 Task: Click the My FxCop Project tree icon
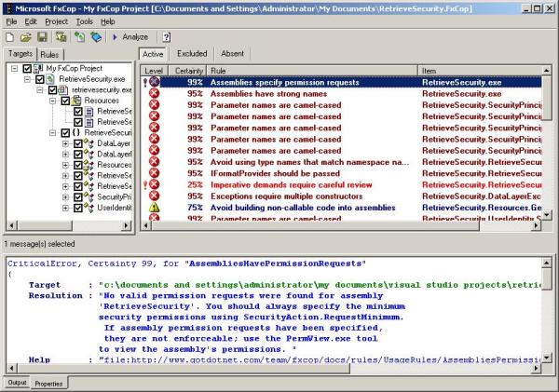point(38,68)
